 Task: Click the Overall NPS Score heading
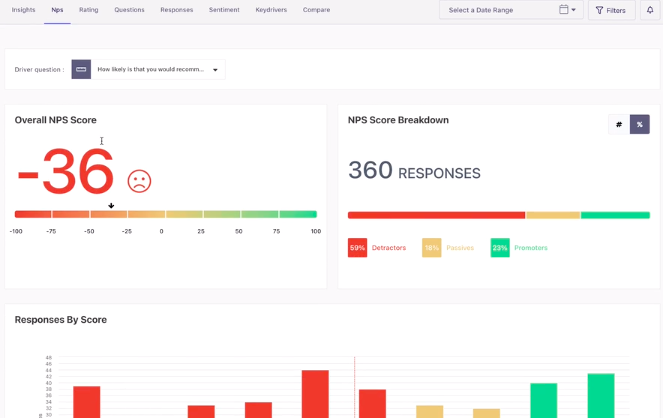point(55,120)
